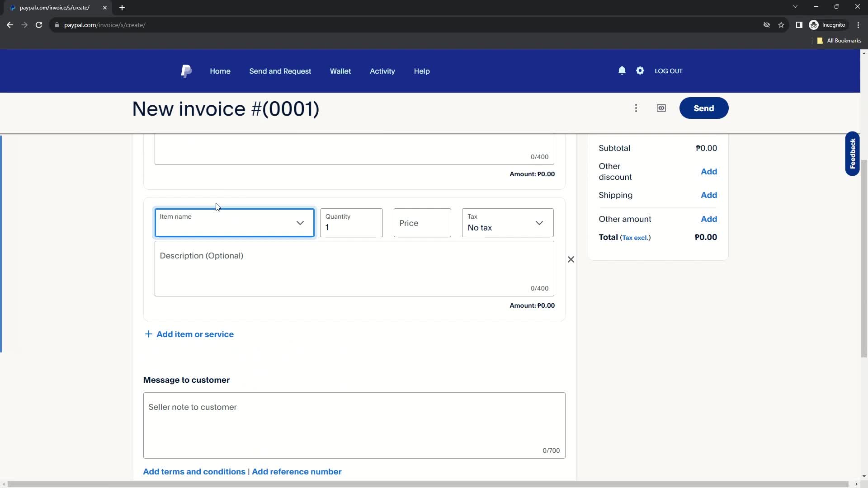Go to Home in navigation
The height and width of the screenshot is (488, 868).
click(x=220, y=71)
